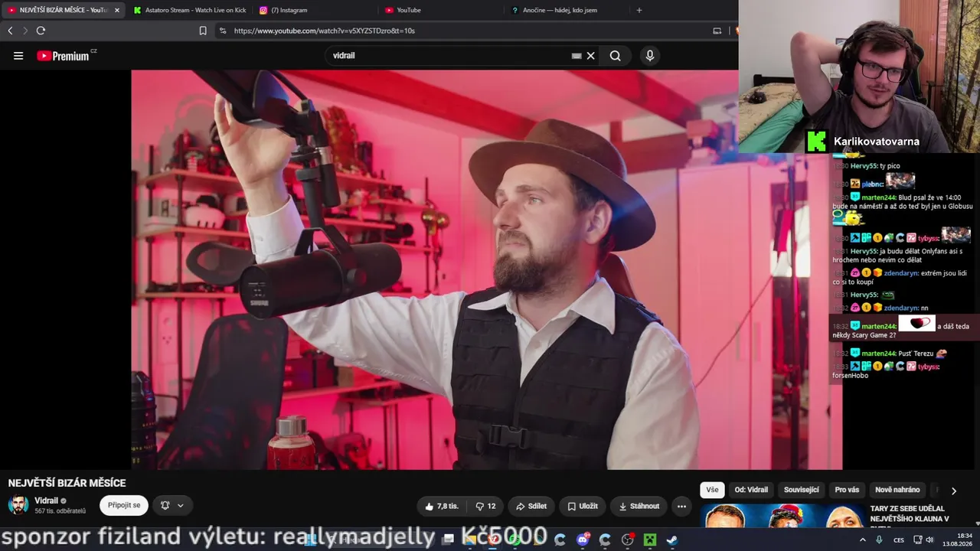The width and height of the screenshot is (980, 551).
Task: Switch to the Instagram tab
Action: coord(314,10)
